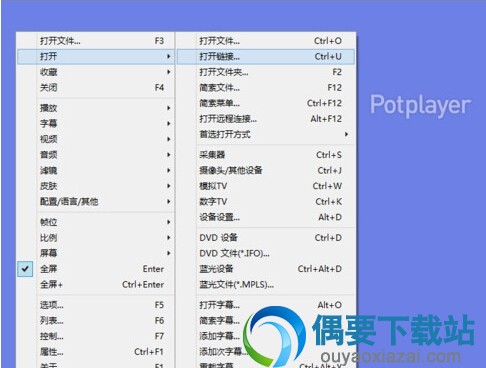The width and height of the screenshot is (486, 368).
Task: Click 打开文件... with F3 shortcut
Action: click(95, 41)
